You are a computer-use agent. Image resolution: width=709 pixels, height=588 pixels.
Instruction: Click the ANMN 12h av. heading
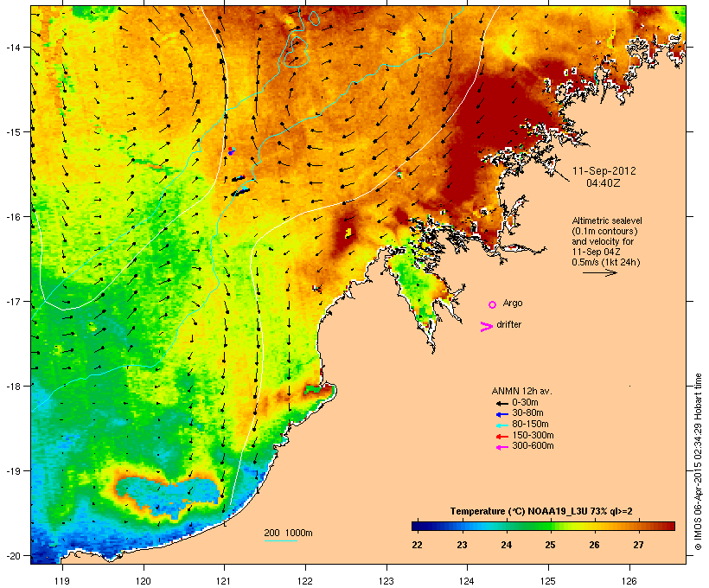click(521, 391)
